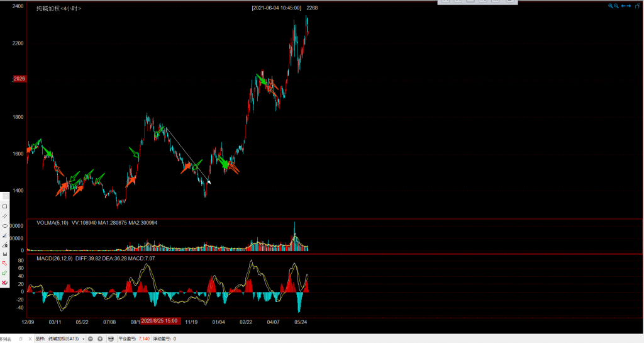
Task: Pop out chart window with restore icon
Action: tap(638, 6)
